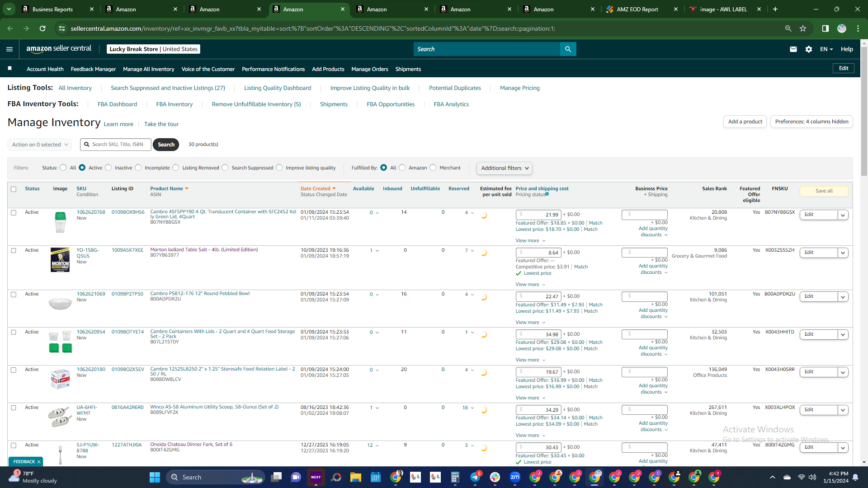The width and height of the screenshot is (868, 488).
Task: Open the Seller Central hamburger menu
Action: point(9,49)
